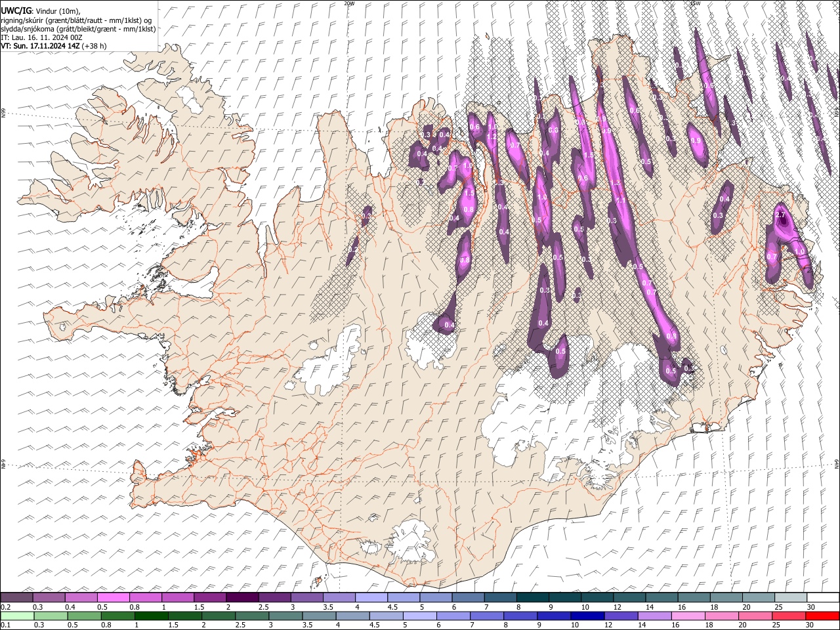Viewport: 840px width, 630px height.
Task: Select the '0.2' legend scale label
Action: coord(5,606)
